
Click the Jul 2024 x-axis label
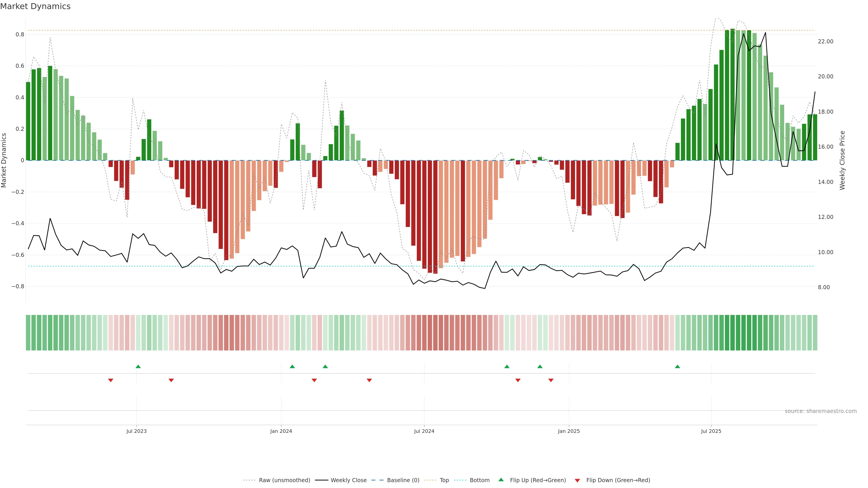pyautogui.click(x=424, y=431)
